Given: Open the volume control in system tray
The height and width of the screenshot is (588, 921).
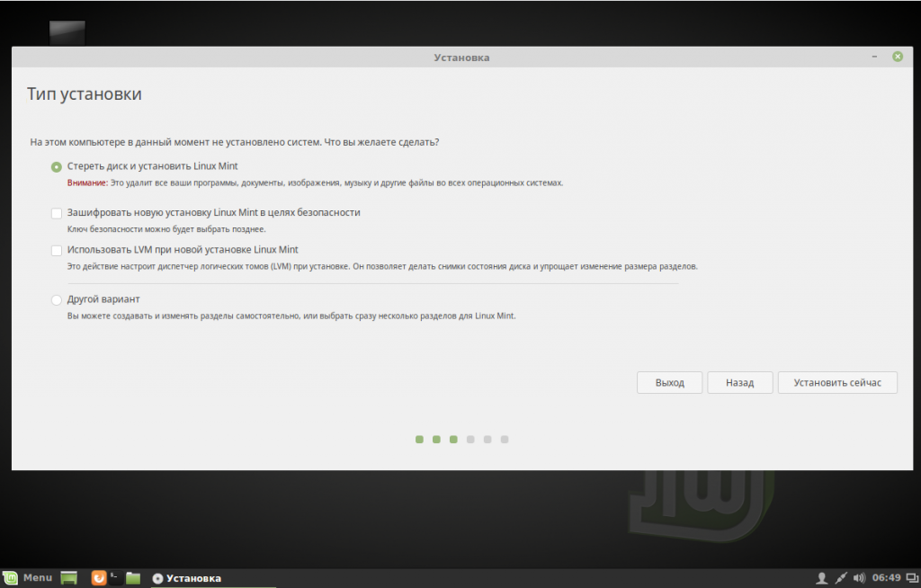Looking at the screenshot, I should (x=859, y=577).
